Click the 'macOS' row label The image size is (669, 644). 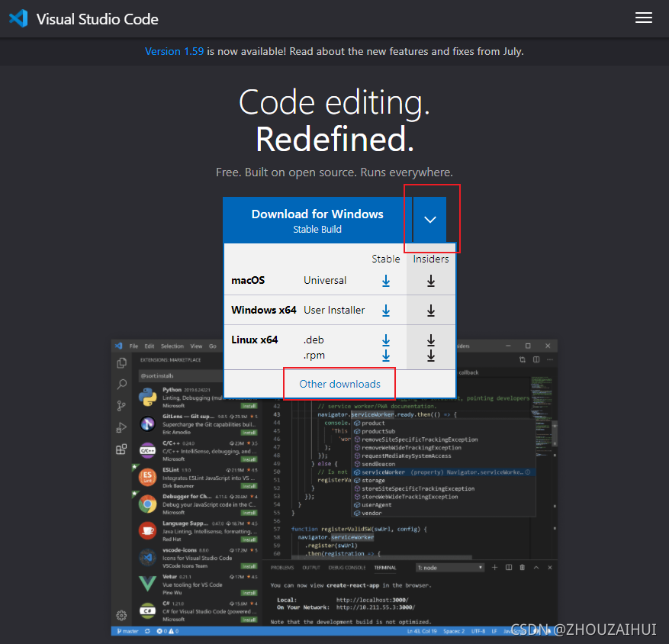[248, 280]
